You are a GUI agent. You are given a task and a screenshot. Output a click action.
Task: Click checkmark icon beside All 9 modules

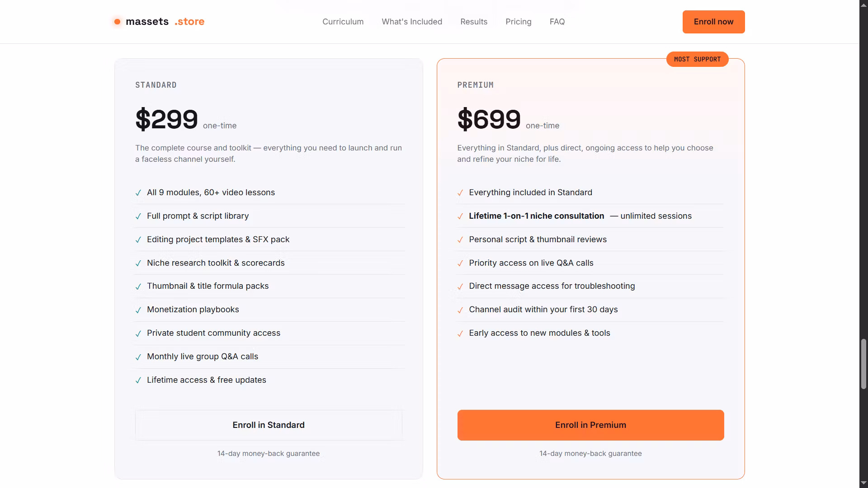[138, 193]
